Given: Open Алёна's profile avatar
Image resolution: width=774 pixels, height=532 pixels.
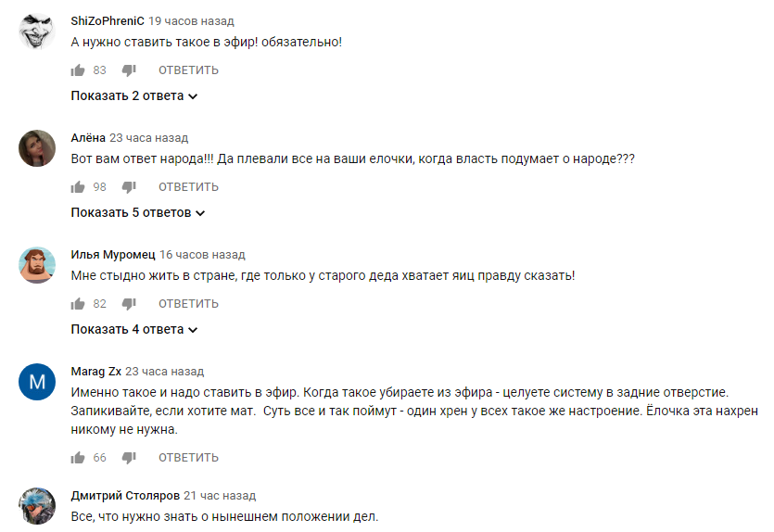Looking at the screenshot, I should pyautogui.click(x=37, y=148).
